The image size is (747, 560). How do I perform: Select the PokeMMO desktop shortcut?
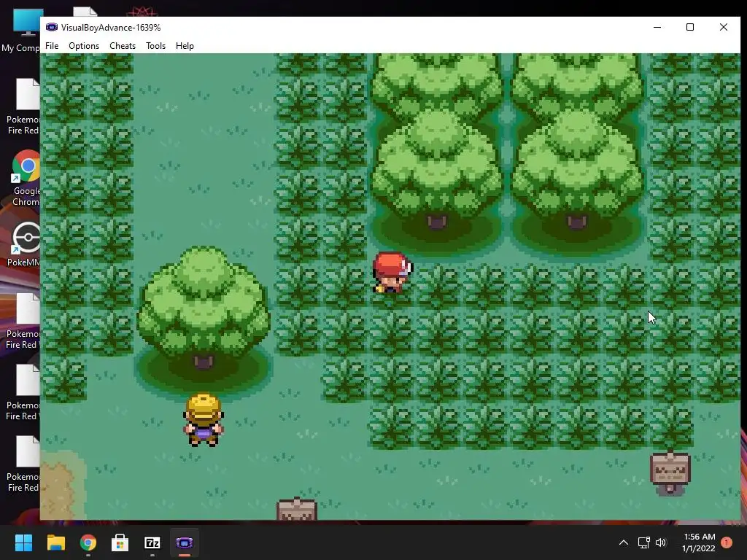(x=25, y=244)
